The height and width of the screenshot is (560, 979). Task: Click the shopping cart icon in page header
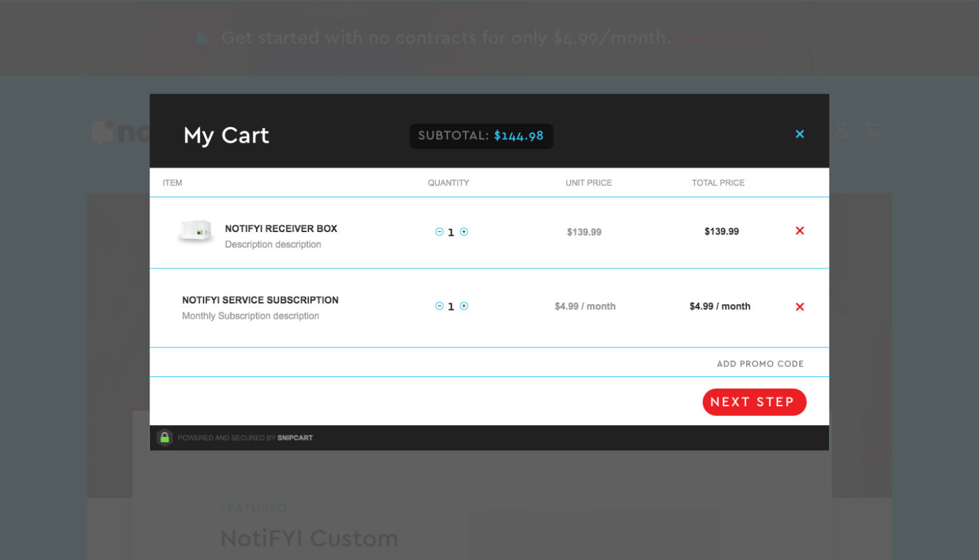coord(873,129)
